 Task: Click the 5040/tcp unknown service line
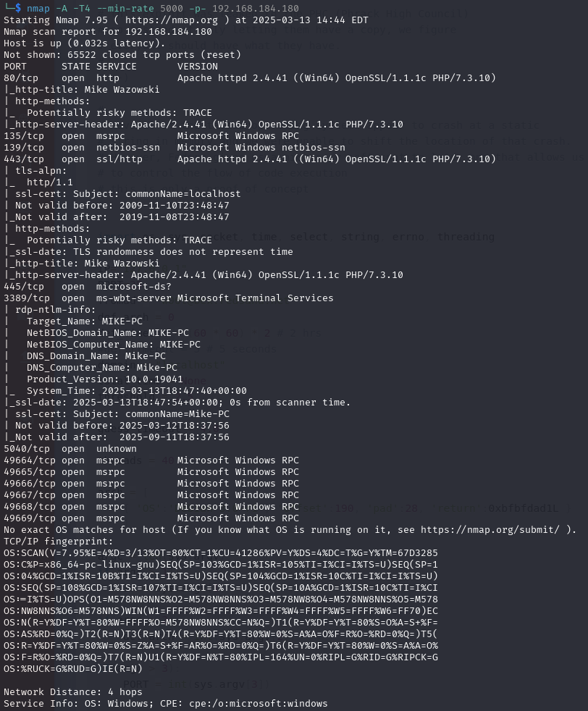click(x=70, y=449)
